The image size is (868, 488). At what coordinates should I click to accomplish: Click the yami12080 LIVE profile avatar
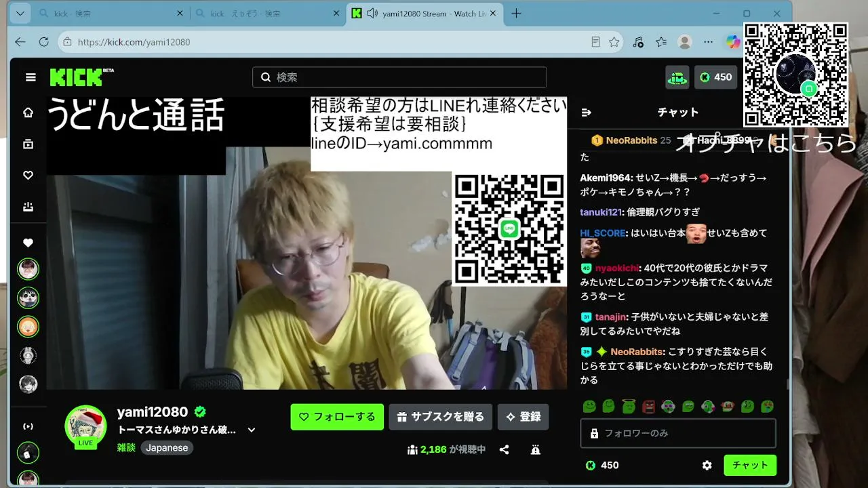(x=85, y=426)
